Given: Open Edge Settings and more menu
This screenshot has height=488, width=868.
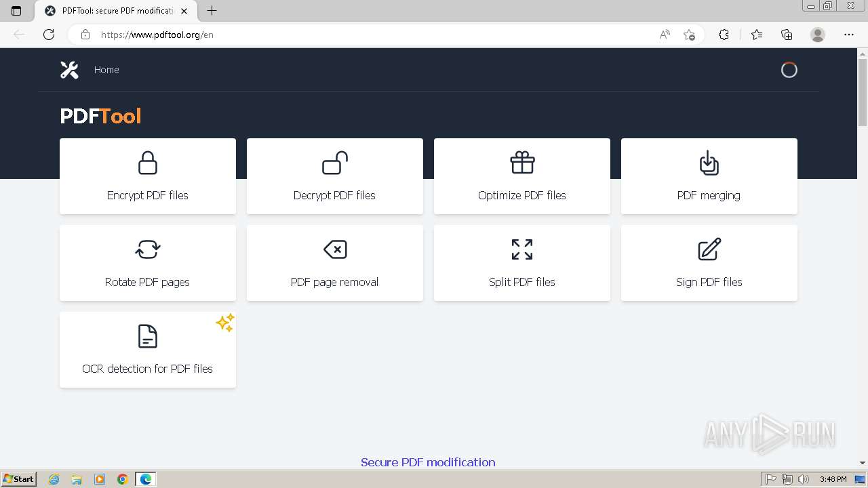Looking at the screenshot, I should [x=849, y=35].
